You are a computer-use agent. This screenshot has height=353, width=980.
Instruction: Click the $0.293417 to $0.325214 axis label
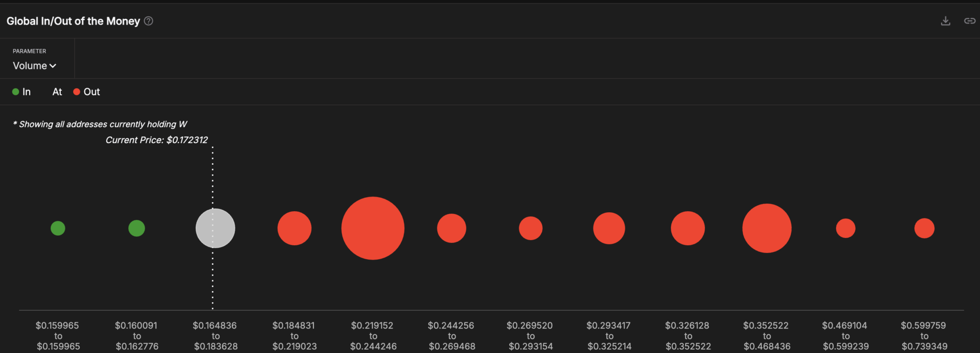[x=609, y=336]
